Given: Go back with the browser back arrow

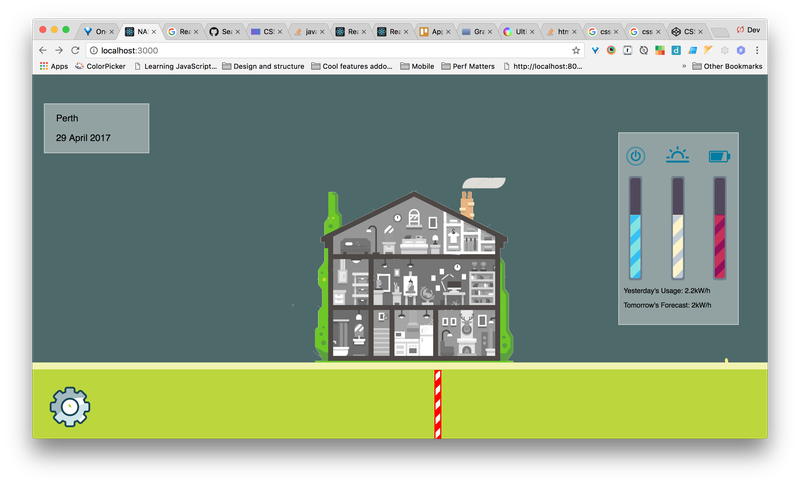Looking at the screenshot, I should click(x=43, y=50).
